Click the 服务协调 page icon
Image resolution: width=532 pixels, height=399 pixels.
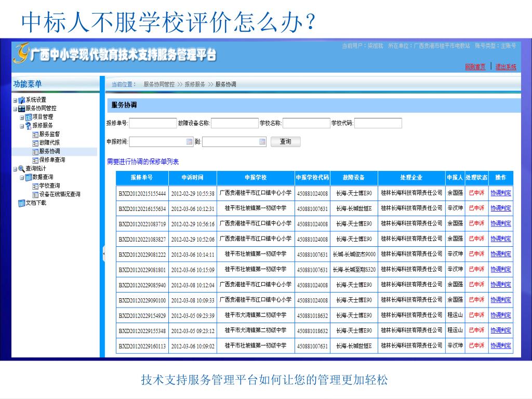(35, 152)
